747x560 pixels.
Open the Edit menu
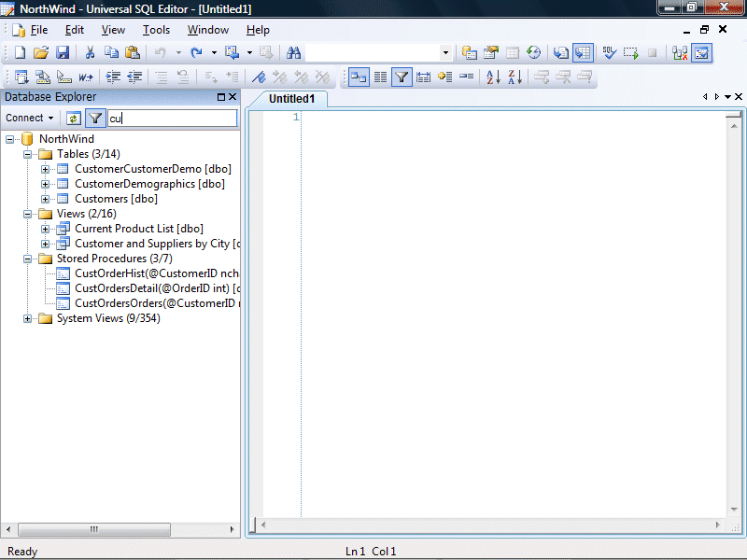pos(75,30)
